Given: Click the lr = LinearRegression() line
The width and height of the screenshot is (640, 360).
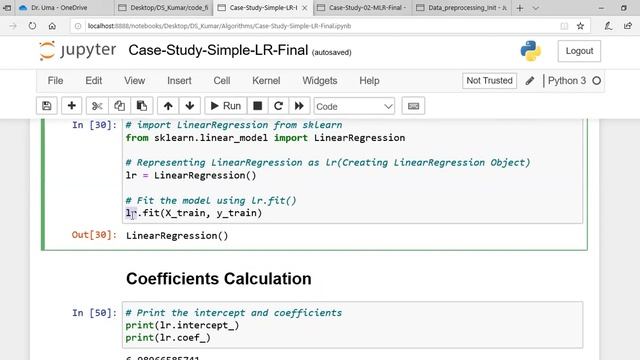Looking at the screenshot, I should 191,176.
